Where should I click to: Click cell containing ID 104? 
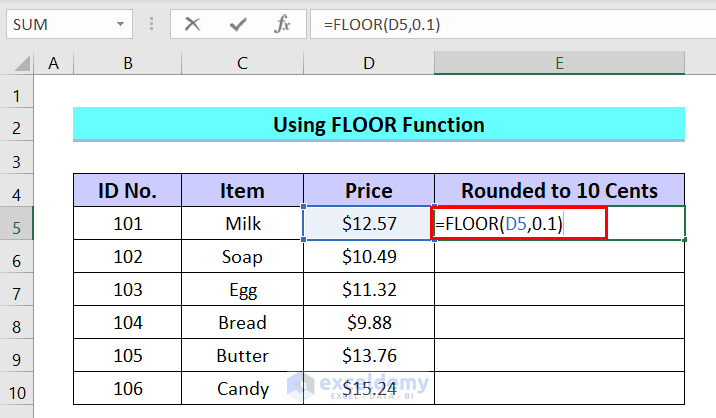click(x=128, y=322)
